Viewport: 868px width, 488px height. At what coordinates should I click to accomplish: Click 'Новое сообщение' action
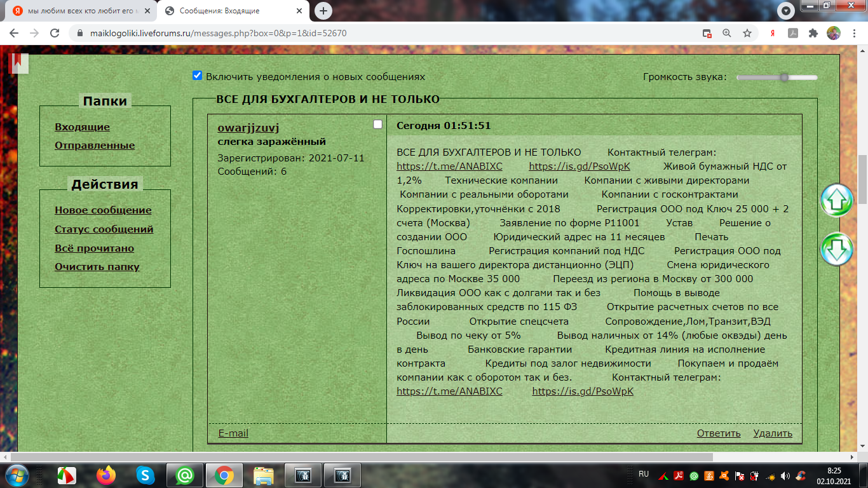tap(103, 210)
